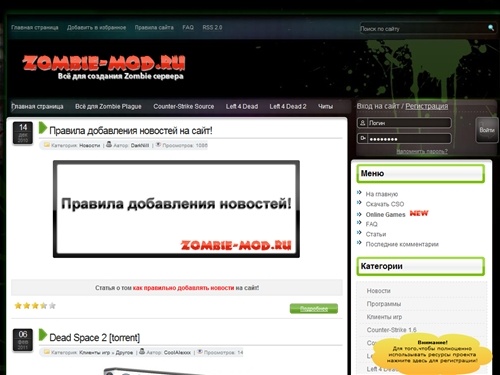Open Counter-Strike 1.6 category
The width and height of the screenshot is (500, 375).
point(391,330)
